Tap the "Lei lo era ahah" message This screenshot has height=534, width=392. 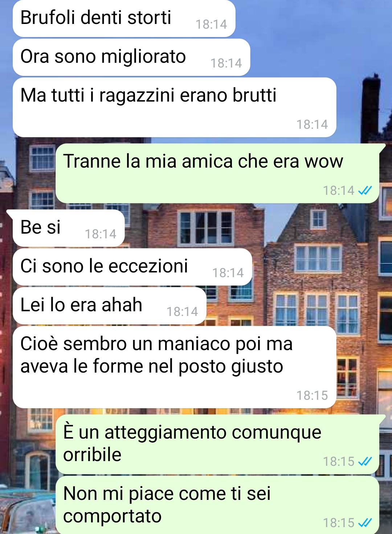point(110,306)
